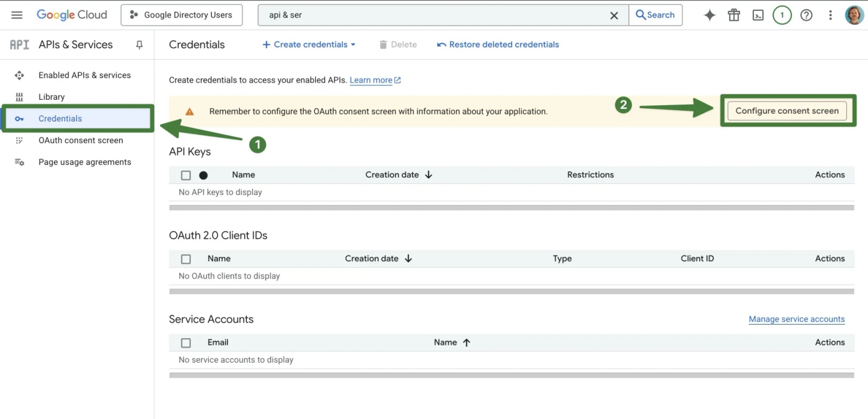Click the Configure consent screen button

(x=787, y=111)
